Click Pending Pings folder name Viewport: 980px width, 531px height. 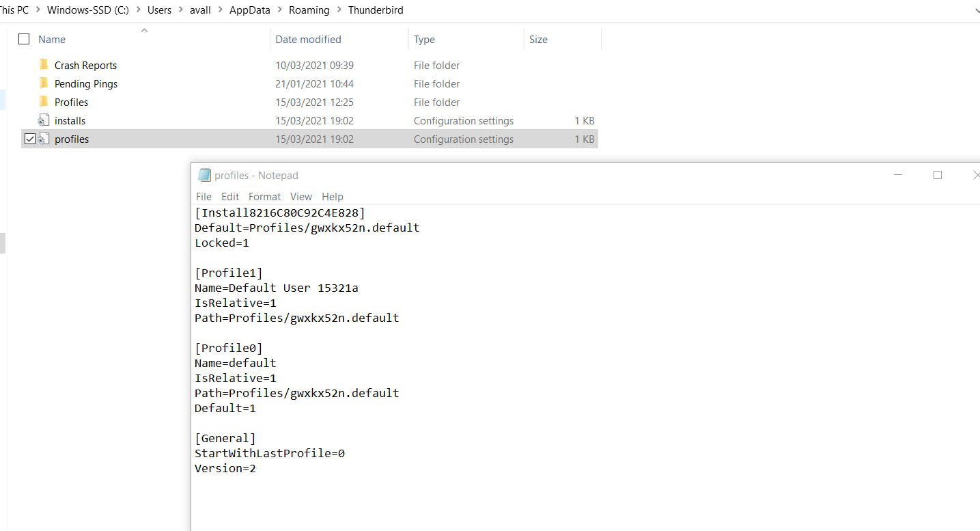pyautogui.click(x=86, y=83)
